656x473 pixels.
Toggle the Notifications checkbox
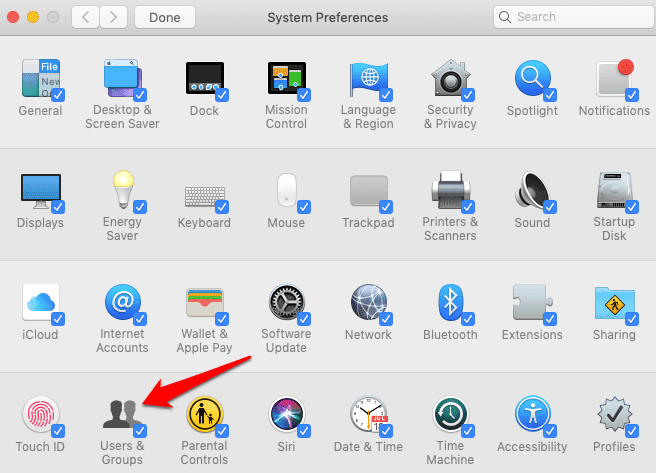pos(632,95)
